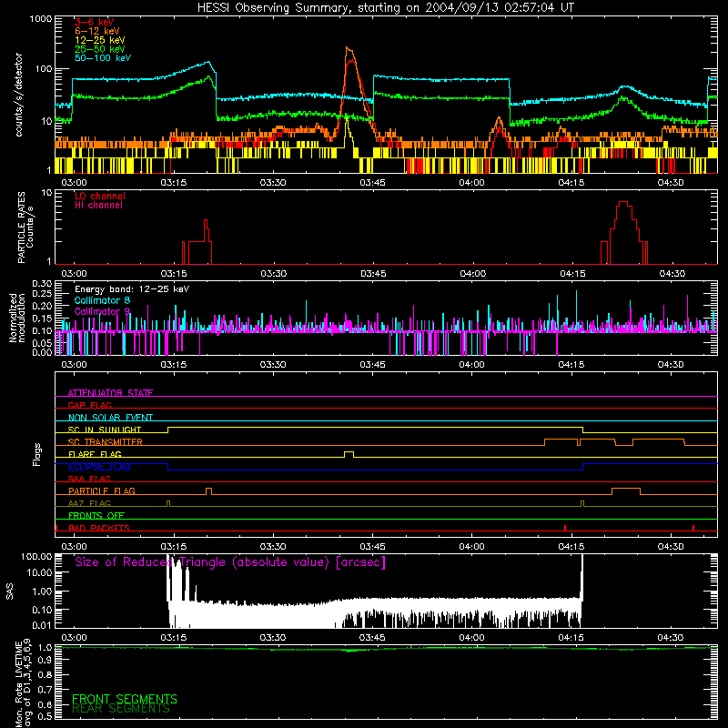Click the HESSI Observing Summary title
The width and height of the screenshot is (728, 728).
(x=386, y=7)
